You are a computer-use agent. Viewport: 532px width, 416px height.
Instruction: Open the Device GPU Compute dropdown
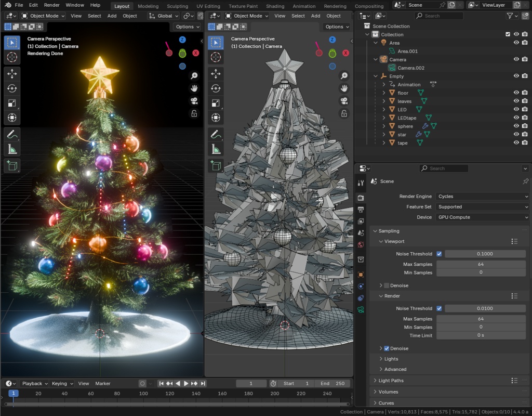pyautogui.click(x=482, y=217)
